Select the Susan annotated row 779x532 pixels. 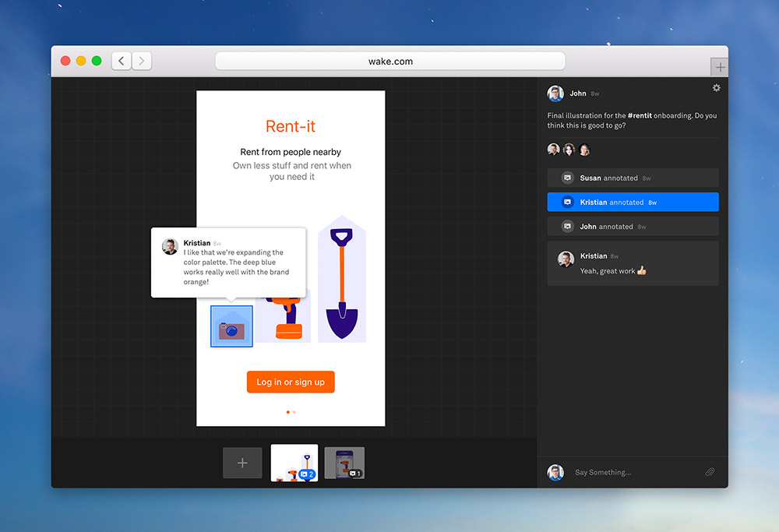633,178
